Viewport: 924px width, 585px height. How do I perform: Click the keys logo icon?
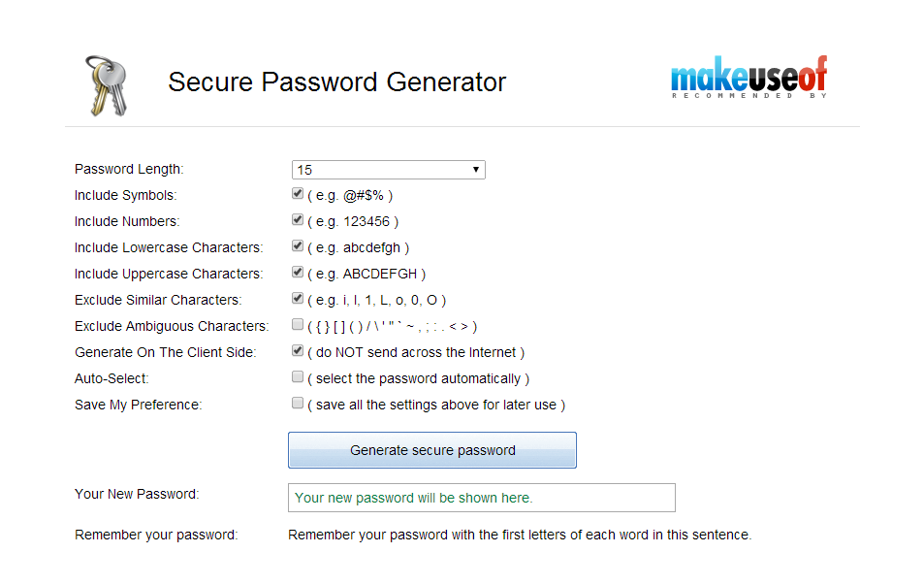coord(107,86)
